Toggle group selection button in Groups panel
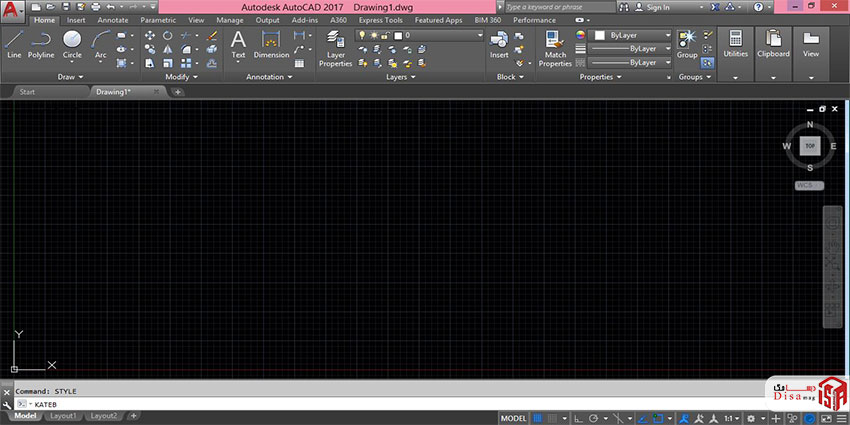The width and height of the screenshot is (850, 425). (708, 62)
